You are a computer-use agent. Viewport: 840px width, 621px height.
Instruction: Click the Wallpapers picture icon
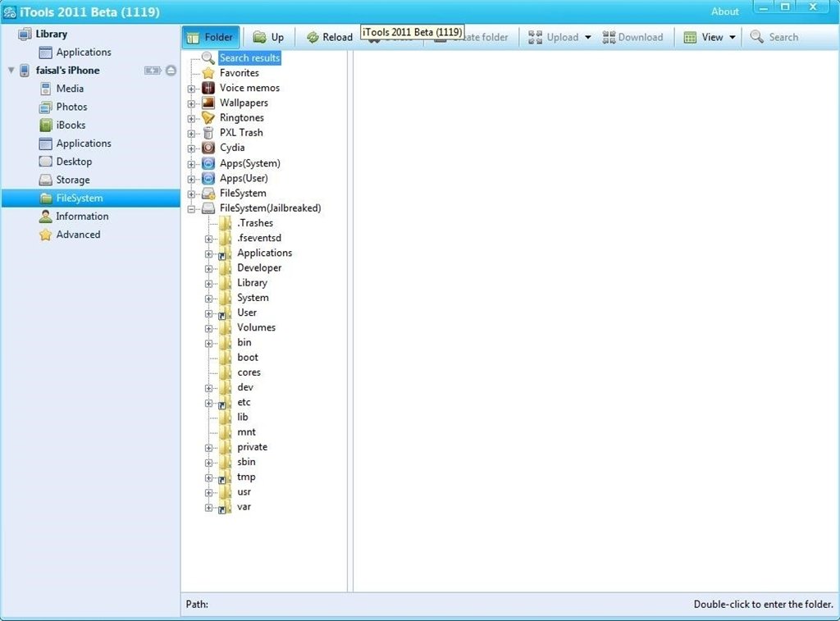tap(208, 103)
